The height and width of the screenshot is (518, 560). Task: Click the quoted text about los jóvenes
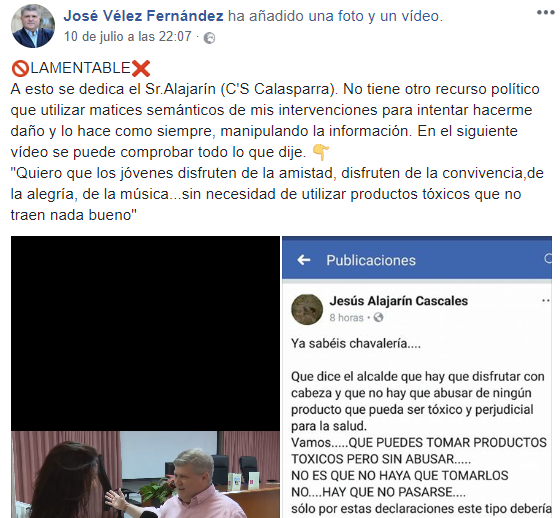tap(277, 194)
